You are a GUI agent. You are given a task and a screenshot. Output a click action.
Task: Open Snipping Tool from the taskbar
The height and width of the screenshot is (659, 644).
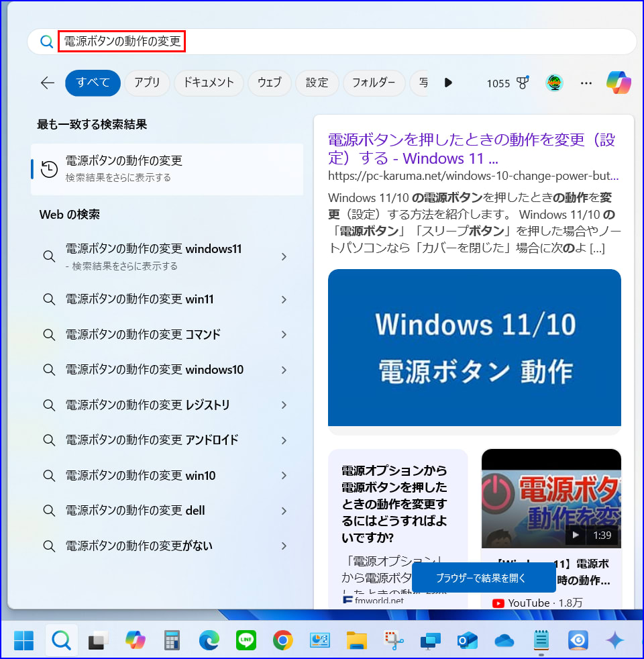click(393, 641)
